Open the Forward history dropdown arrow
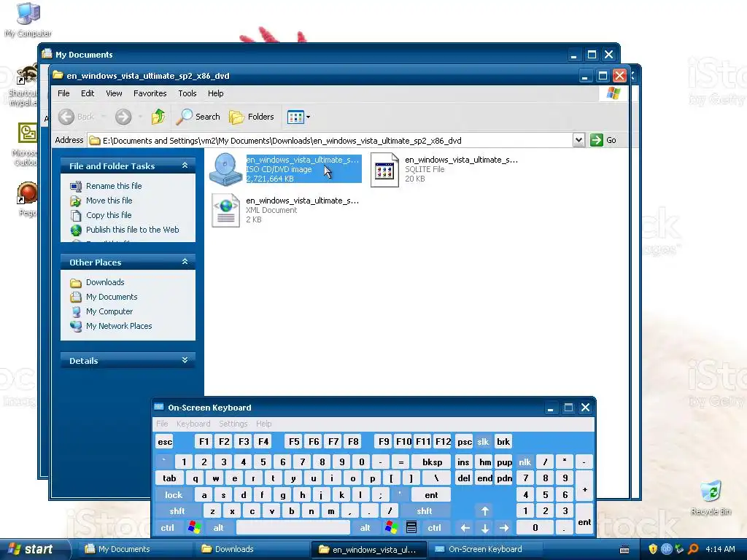The image size is (747, 560). (x=140, y=117)
